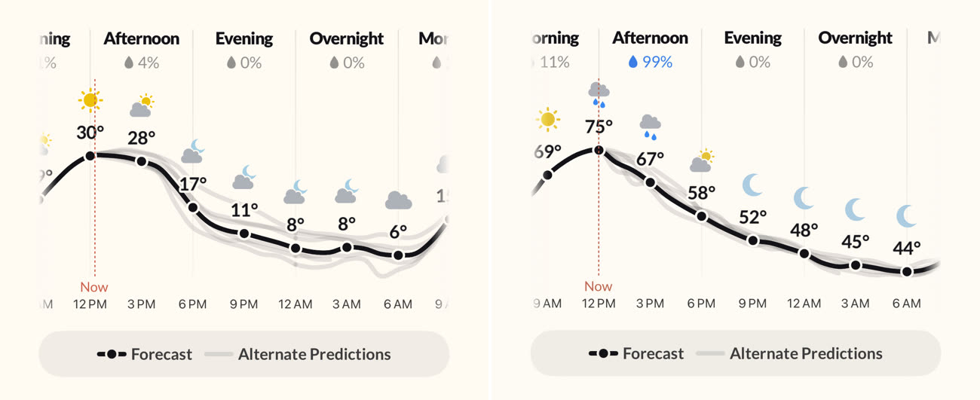Select the rain cloud icon above 67°

coord(650,127)
